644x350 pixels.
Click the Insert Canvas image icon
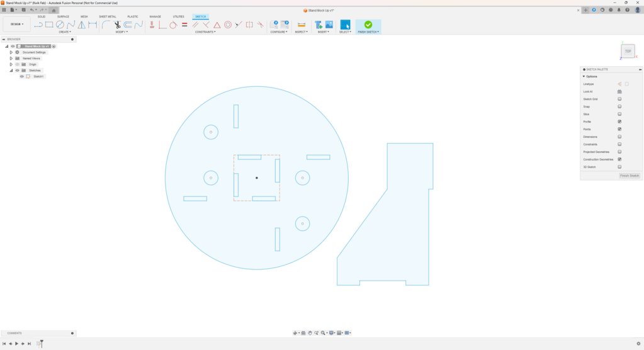(x=329, y=25)
